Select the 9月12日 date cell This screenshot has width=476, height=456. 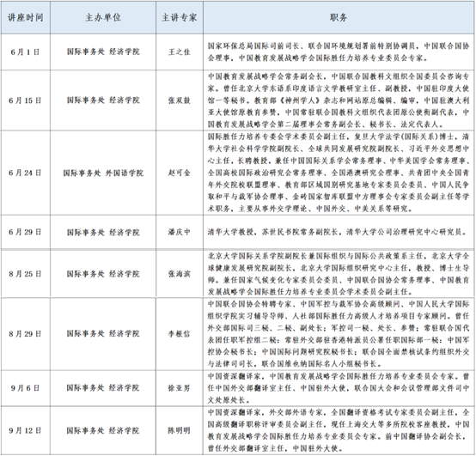[x=26, y=430]
